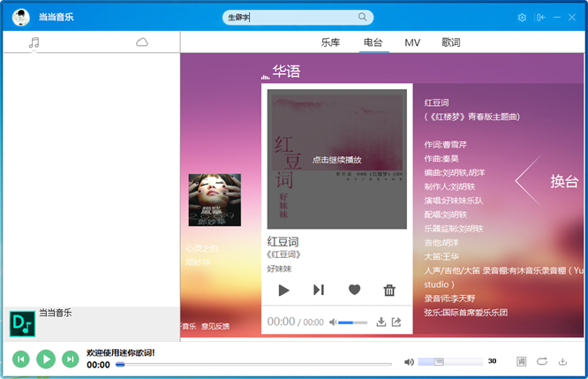
Task: Open settings gear in title bar
Action: point(522,18)
